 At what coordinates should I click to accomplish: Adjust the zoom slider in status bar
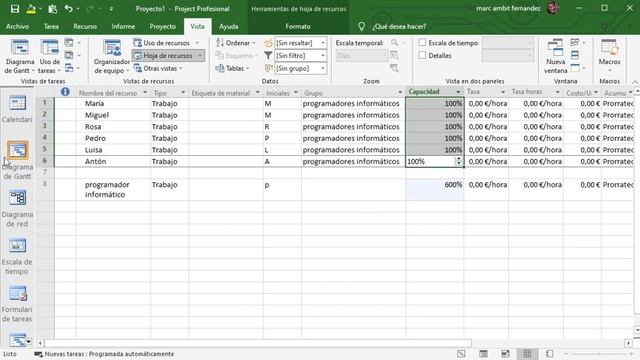[x=599, y=354]
